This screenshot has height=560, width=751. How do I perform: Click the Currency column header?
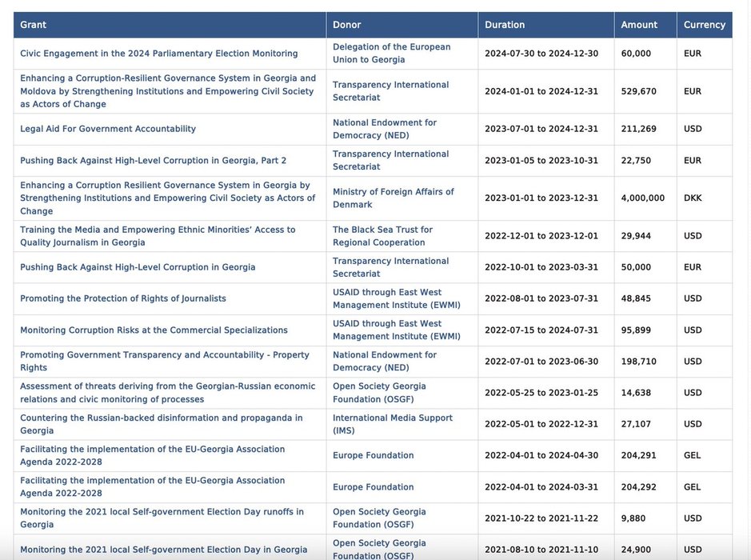(704, 25)
